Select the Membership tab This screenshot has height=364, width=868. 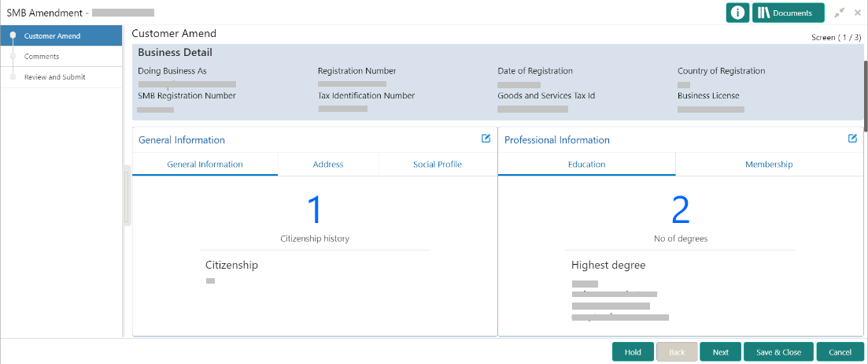769,165
